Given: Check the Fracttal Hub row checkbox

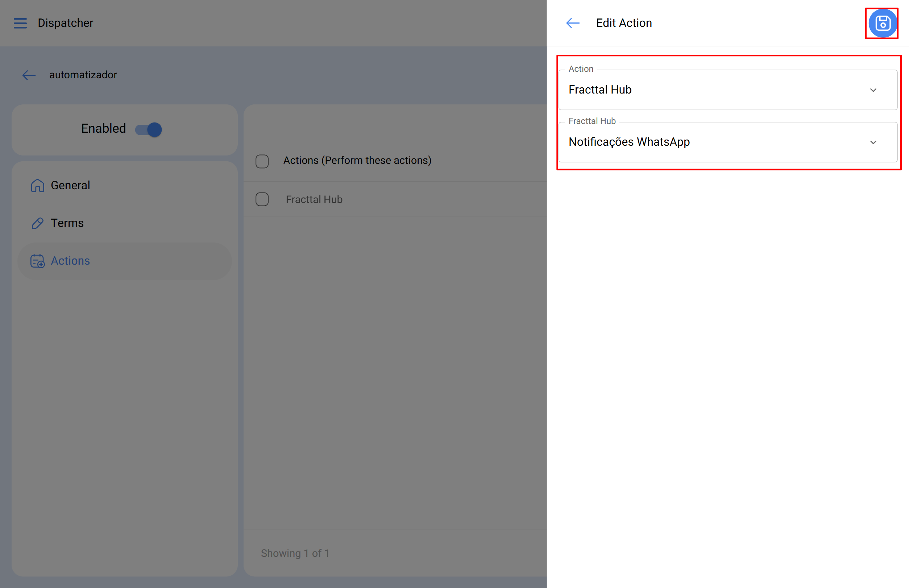Looking at the screenshot, I should (x=262, y=199).
